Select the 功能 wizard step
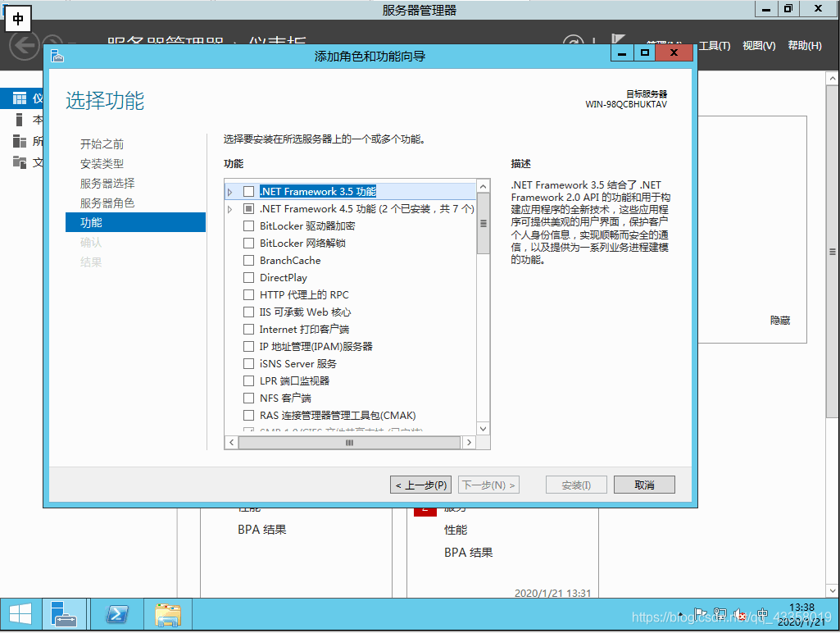This screenshot has width=840, height=633. click(x=135, y=222)
